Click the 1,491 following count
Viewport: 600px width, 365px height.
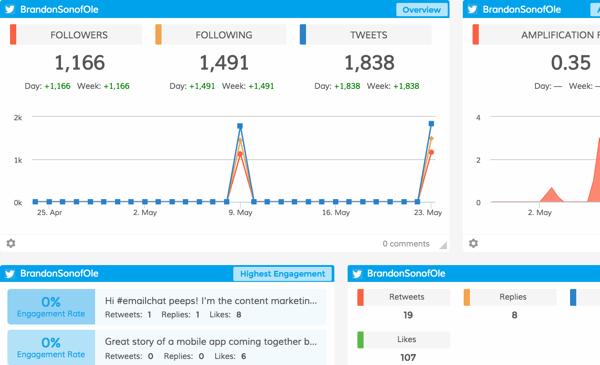[x=224, y=63]
